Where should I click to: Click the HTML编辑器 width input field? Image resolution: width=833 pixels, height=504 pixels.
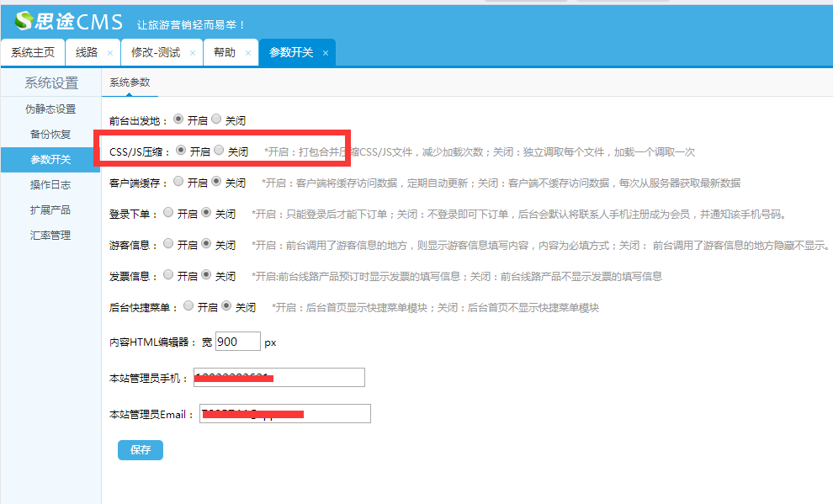point(237,342)
